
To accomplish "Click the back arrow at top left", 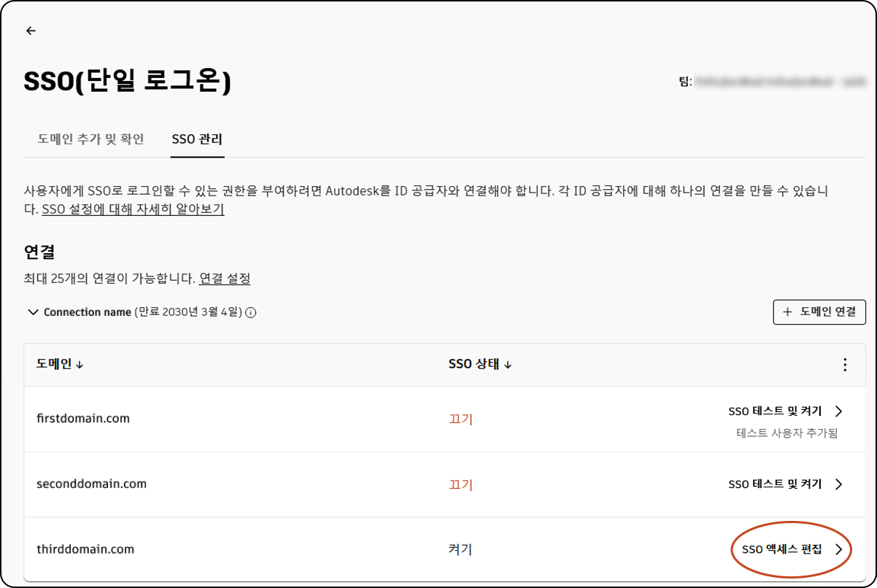I will pos(30,31).
